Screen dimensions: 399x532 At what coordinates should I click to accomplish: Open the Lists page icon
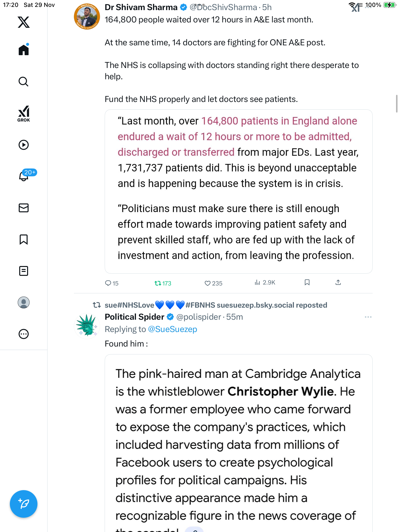tap(24, 271)
